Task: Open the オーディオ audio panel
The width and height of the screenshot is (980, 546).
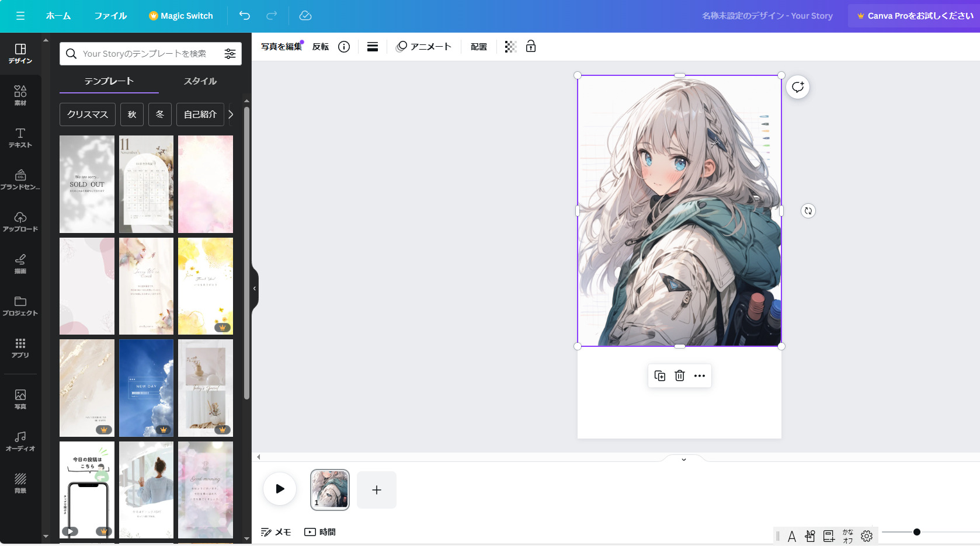Action: 20,441
